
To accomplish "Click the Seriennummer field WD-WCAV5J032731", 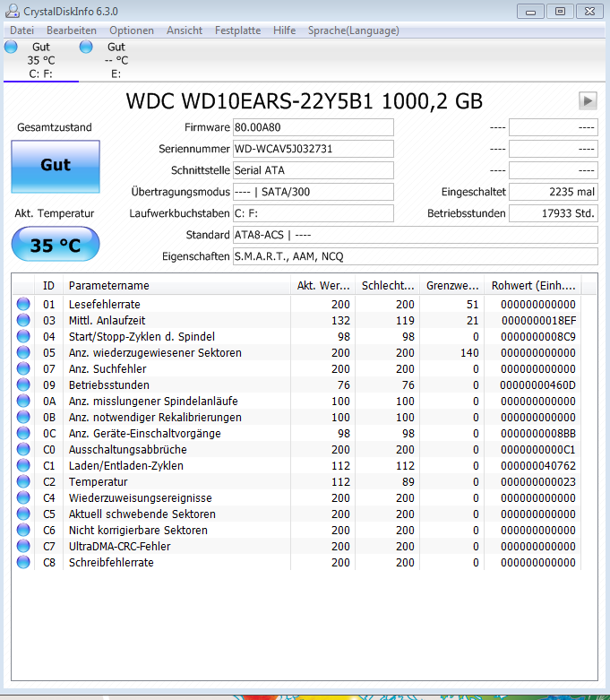I will click(x=314, y=149).
